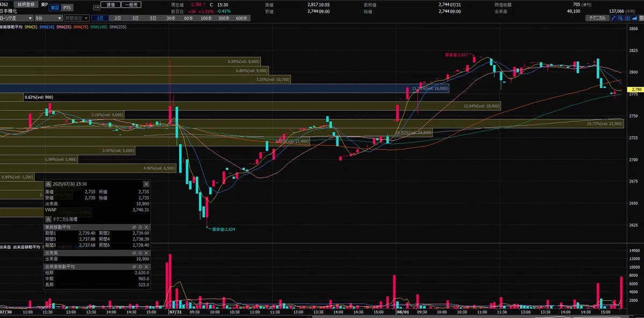Close the 2025/07/30 15:30 info panel
Image resolution: width=644 pixels, height=318 pixels.
point(146,184)
